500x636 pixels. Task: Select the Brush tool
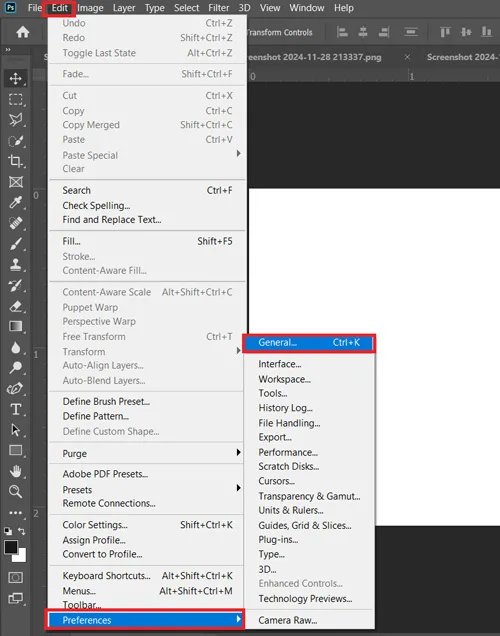pyautogui.click(x=15, y=244)
